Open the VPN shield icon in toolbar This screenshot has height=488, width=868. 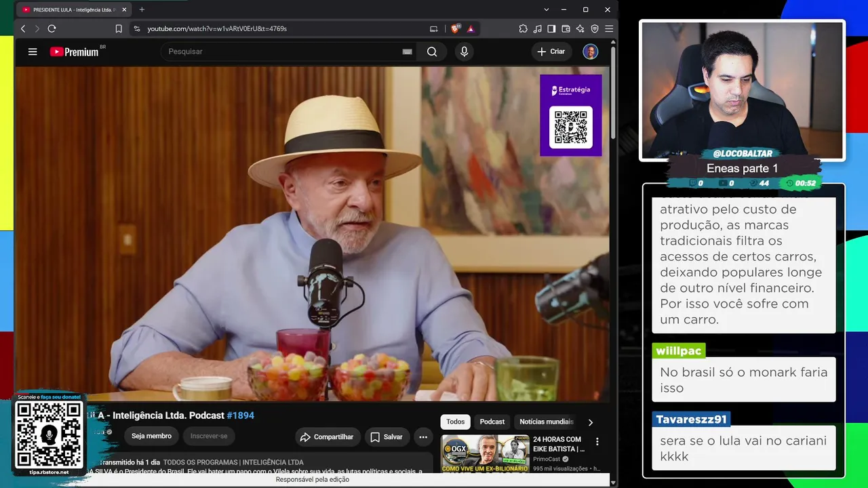coord(595,28)
